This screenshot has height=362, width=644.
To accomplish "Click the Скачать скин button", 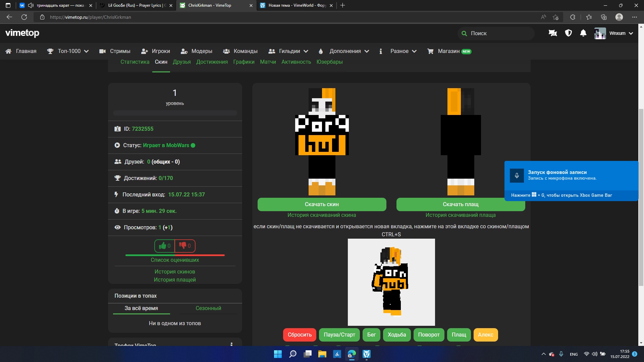I will [322, 204].
